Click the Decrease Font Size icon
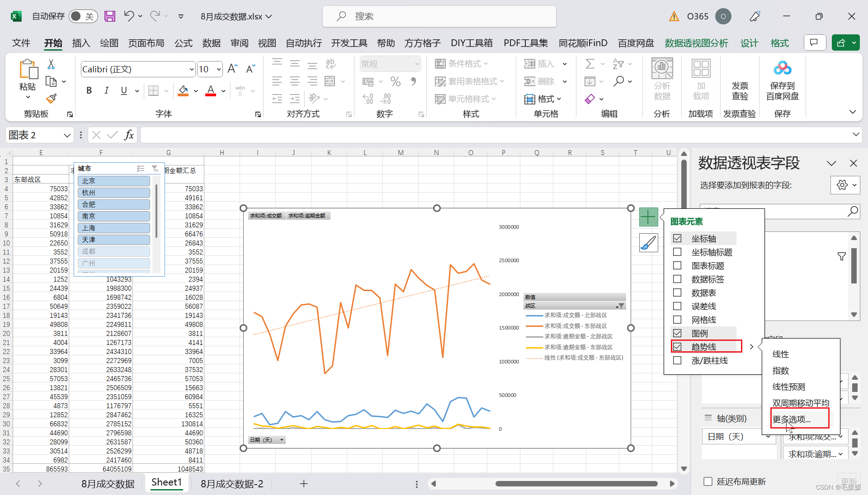Image resolution: width=868 pixels, height=495 pixels. click(x=250, y=69)
